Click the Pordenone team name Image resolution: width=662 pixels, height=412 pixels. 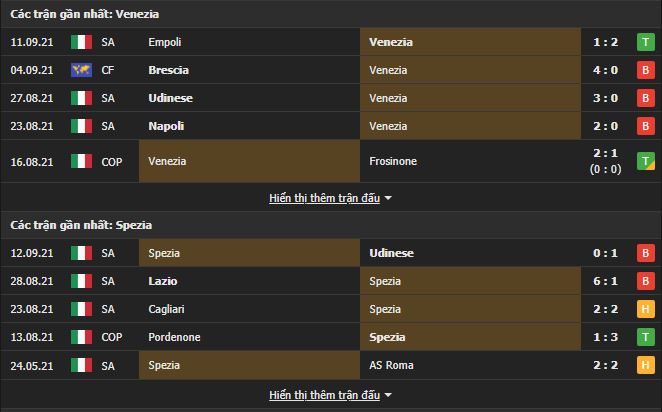tap(173, 337)
